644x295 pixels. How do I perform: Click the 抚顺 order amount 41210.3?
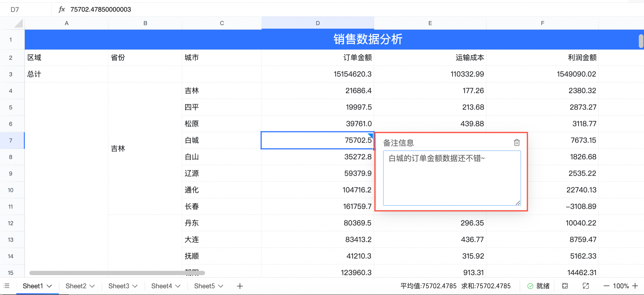[x=318, y=256]
